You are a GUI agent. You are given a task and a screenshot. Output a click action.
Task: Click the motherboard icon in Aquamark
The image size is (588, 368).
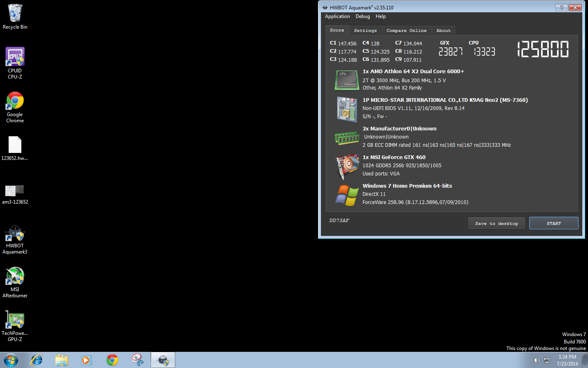click(347, 109)
